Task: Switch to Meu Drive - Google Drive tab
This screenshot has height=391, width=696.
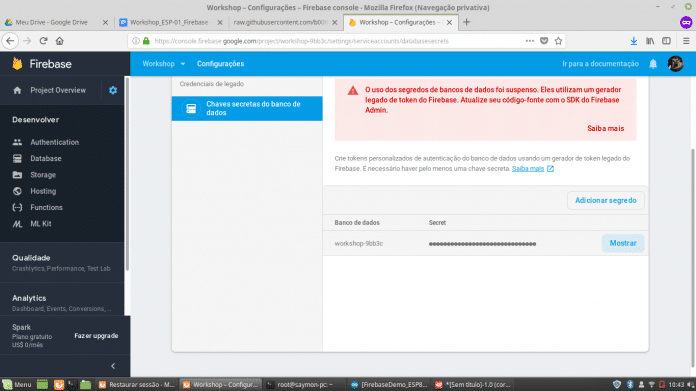Action: [x=51, y=22]
